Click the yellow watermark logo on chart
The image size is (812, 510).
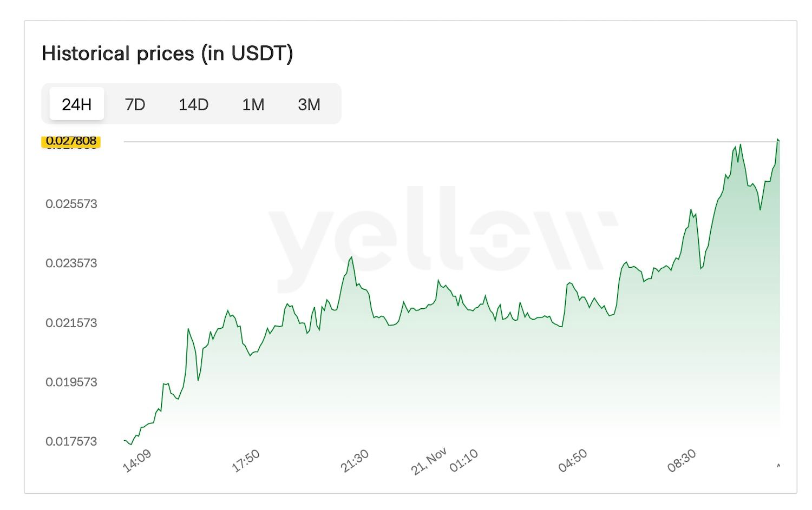tap(442, 230)
